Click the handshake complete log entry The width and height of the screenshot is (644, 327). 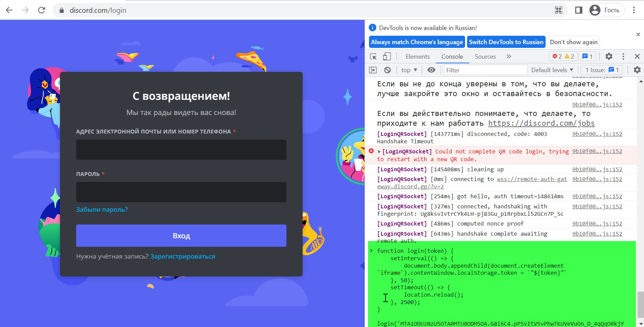(462, 237)
